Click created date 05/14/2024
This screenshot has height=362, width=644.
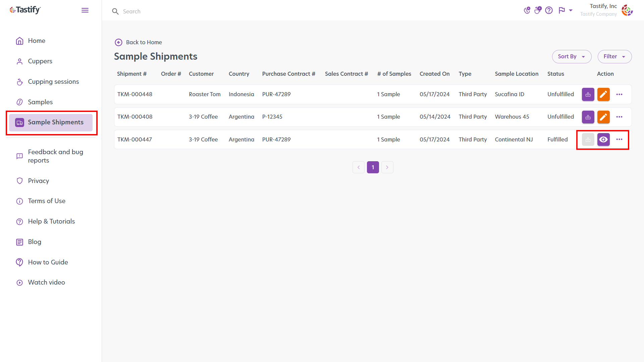435,117
